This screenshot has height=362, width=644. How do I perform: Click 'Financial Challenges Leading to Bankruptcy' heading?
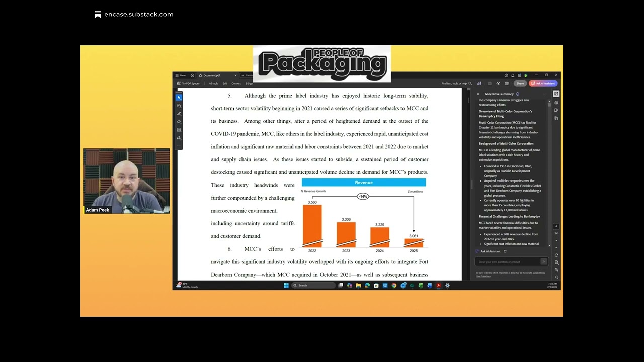[x=509, y=217]
